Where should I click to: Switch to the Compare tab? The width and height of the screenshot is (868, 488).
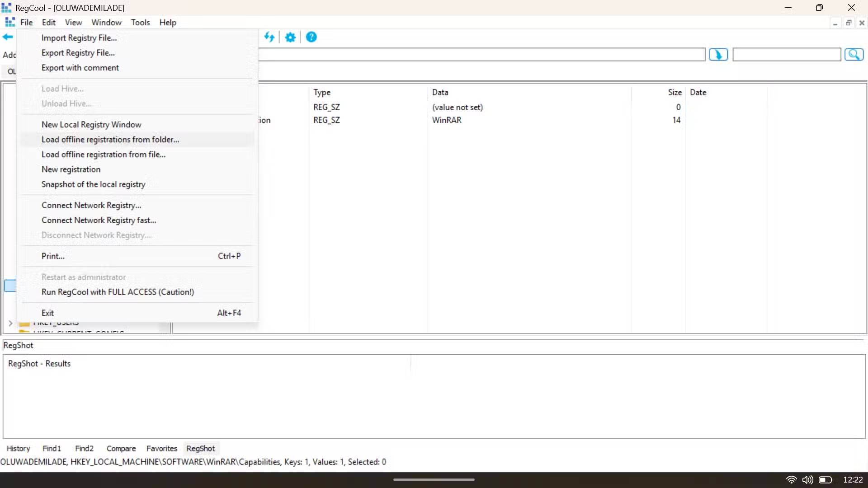point(121,448)
